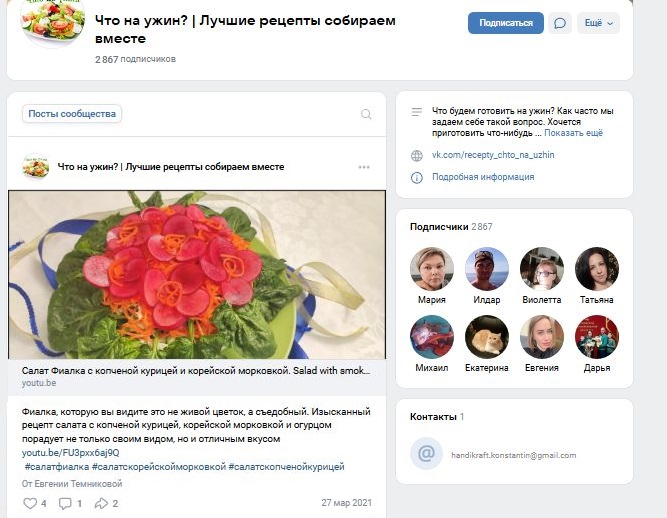Screen dimensions: 667x518
Task: Open the Посты сообщества filter
Action: click(x=72, y=114)
